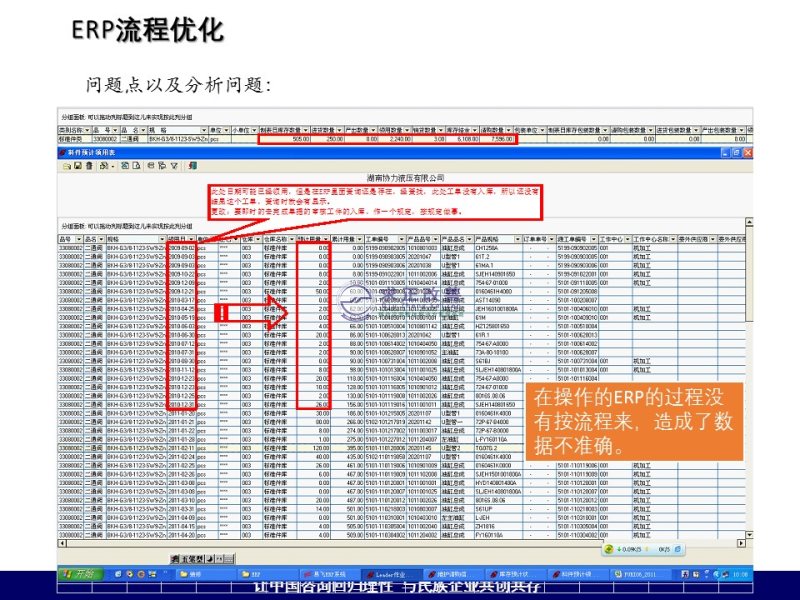Switch to the Leader作业 taskbar window

pos(364,575)
